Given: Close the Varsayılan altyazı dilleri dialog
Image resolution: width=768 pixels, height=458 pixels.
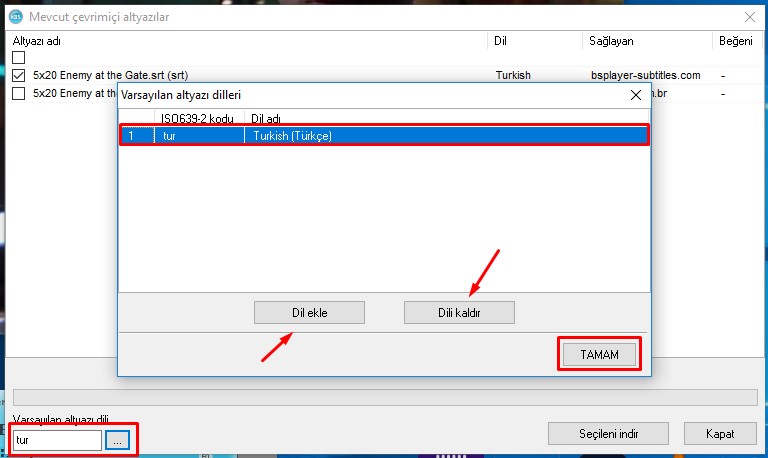Looking at the screenshot, I should coord(634,96).
